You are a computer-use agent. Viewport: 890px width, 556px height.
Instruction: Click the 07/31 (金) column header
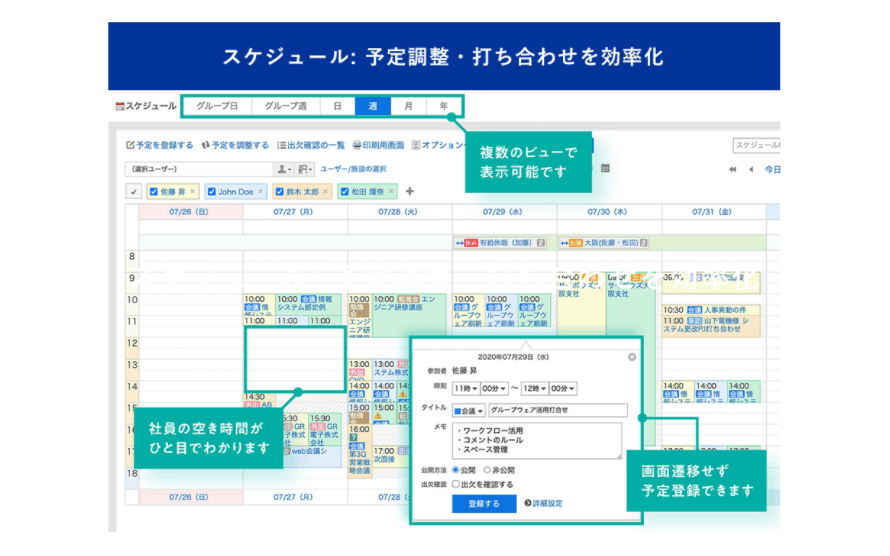pyautogui.click(x=712, y=212)
